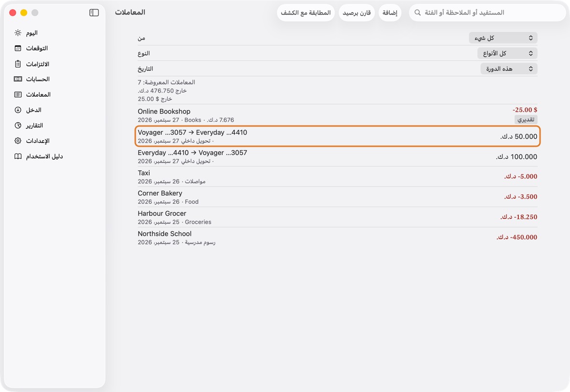Viewport: 570px width, 392px height.
Task: Select the Corner Bakery transaction
Action: coord(337,197)
